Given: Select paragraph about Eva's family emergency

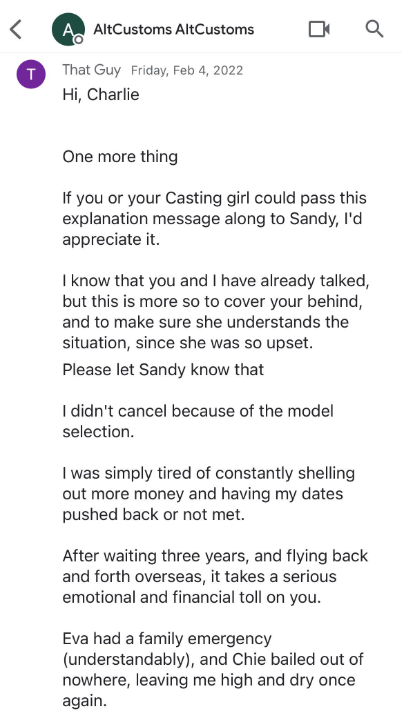Looking at the screenshot, I should click(x=213, y=670).
